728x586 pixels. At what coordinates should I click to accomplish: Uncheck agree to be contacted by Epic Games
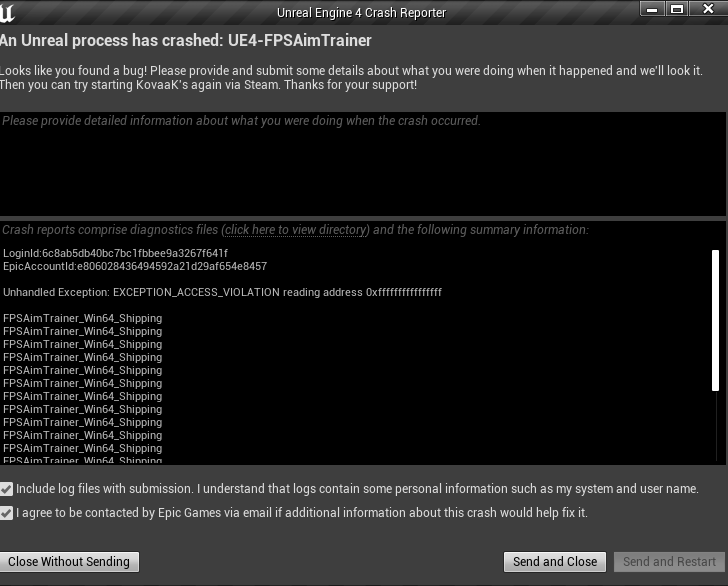tap(7, 513)
